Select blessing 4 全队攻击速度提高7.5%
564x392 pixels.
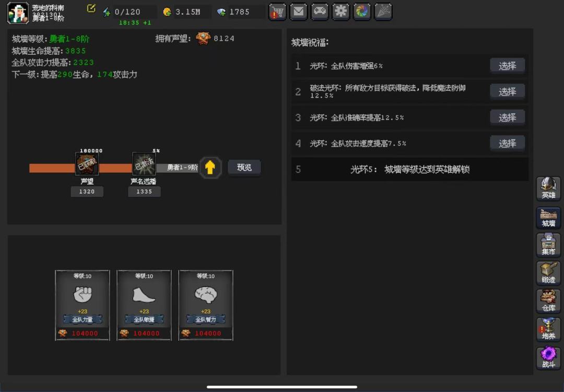(507, 144)
